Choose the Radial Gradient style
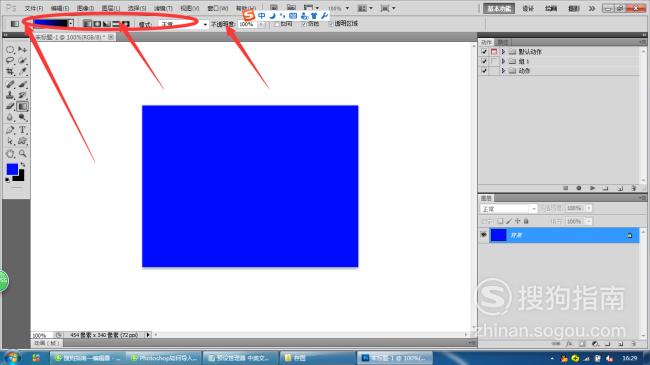Screen dimensions: 650x365 pos(97,24)
